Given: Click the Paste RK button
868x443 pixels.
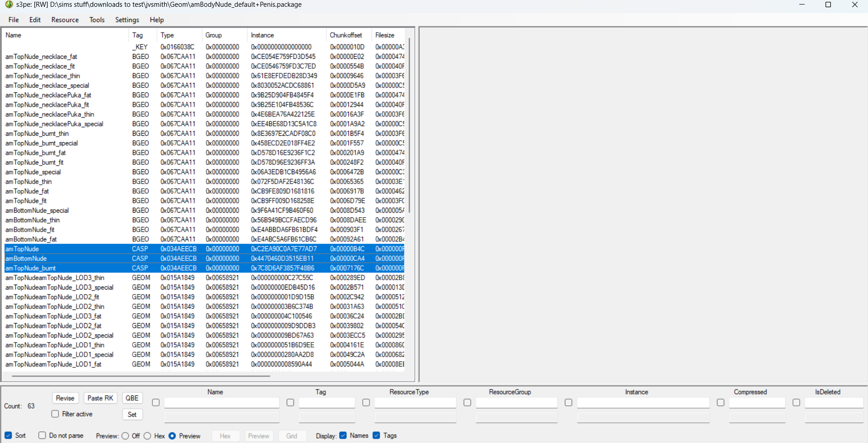Looking at the screenshot, I should (x=100, y=398).
